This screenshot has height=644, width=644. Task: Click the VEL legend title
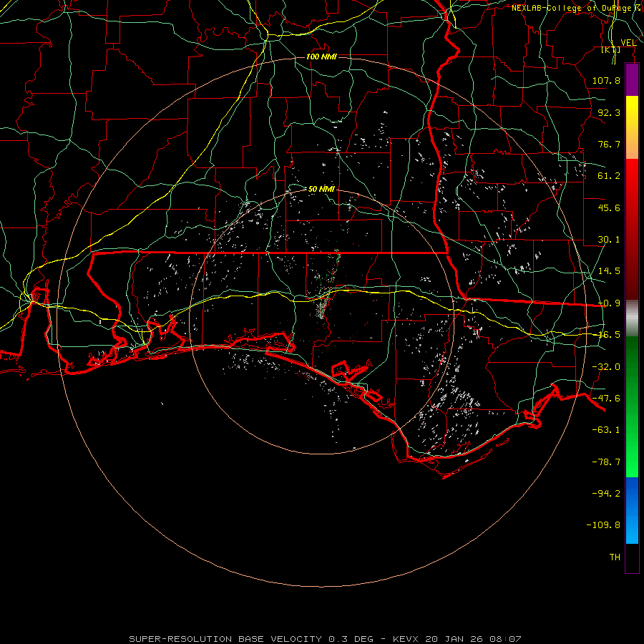pos(628,43)
